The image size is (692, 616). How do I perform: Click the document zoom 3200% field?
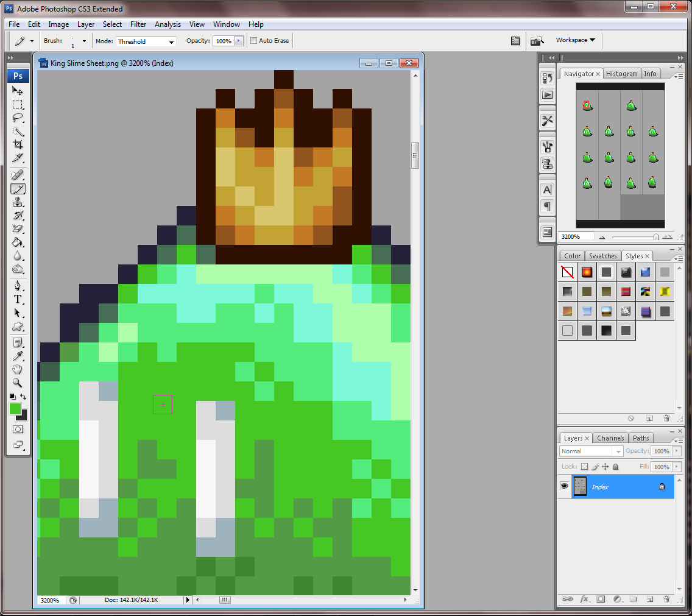(52, 600)
